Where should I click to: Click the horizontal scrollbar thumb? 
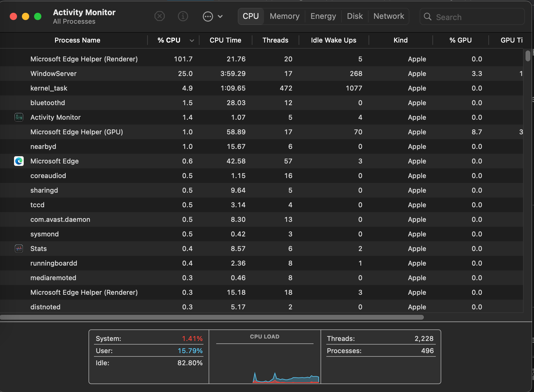212,317
